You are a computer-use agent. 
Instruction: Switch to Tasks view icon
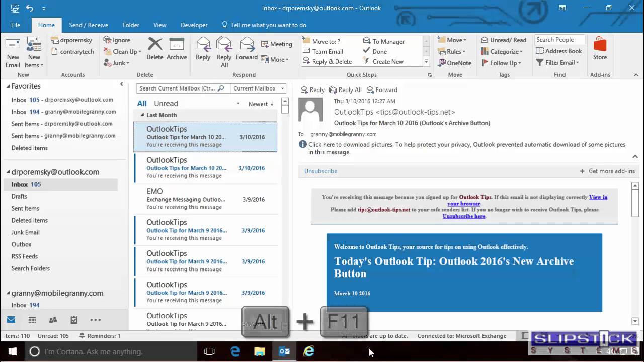point(74,320)
